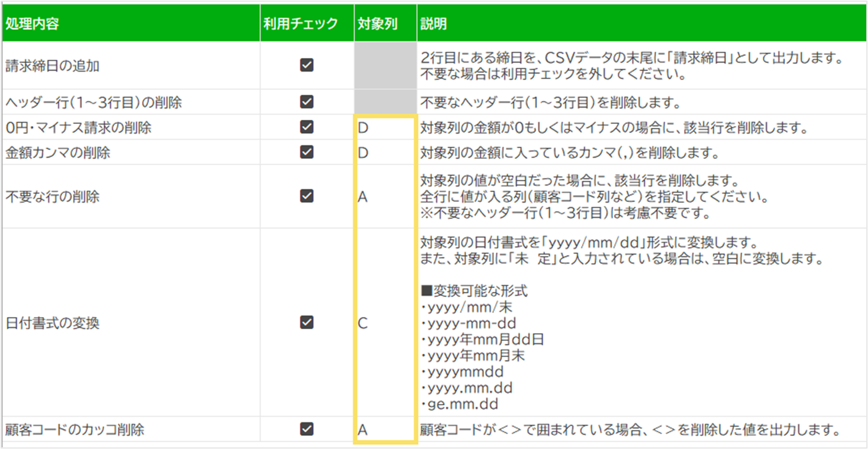Image resolution: width=868 pixels, height=449 pixels.
Task: Toggle the 不要な行の削除 checkbox
Action: coord(307,196)
